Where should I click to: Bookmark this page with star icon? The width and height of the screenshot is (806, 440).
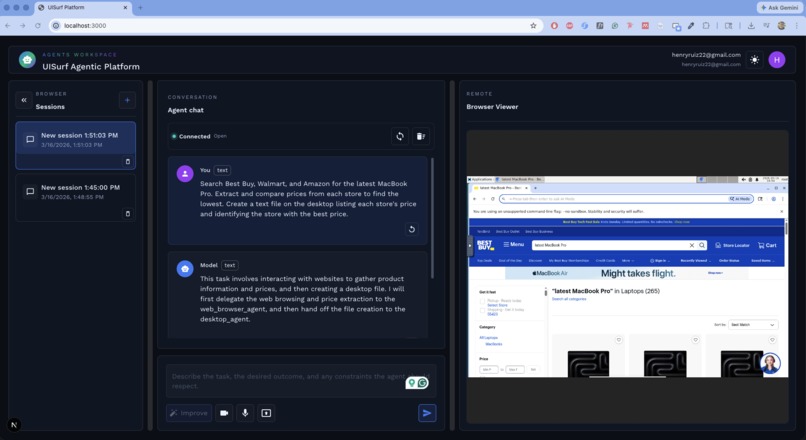(x=533, y=25)
